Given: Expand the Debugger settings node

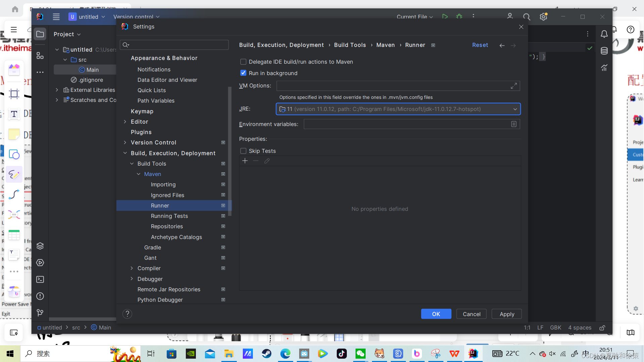Looking at the screenshot, I should 132,279.
